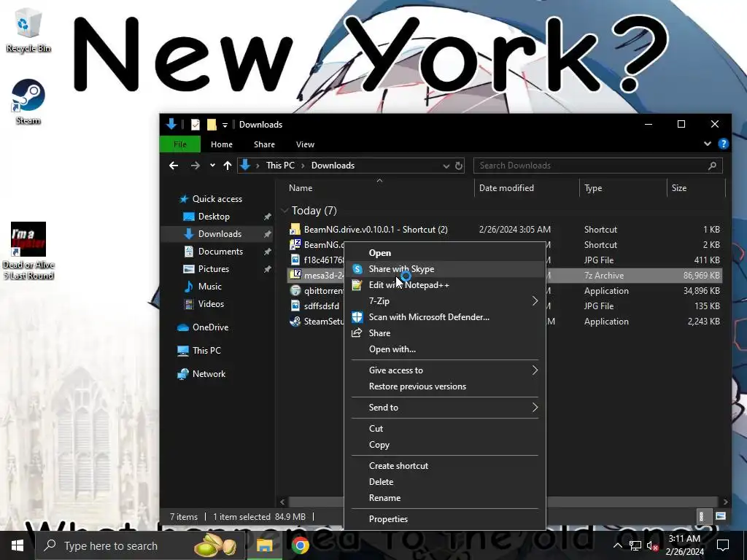
Task: Switch to the View ribbon tab
Action: point(305,144)
